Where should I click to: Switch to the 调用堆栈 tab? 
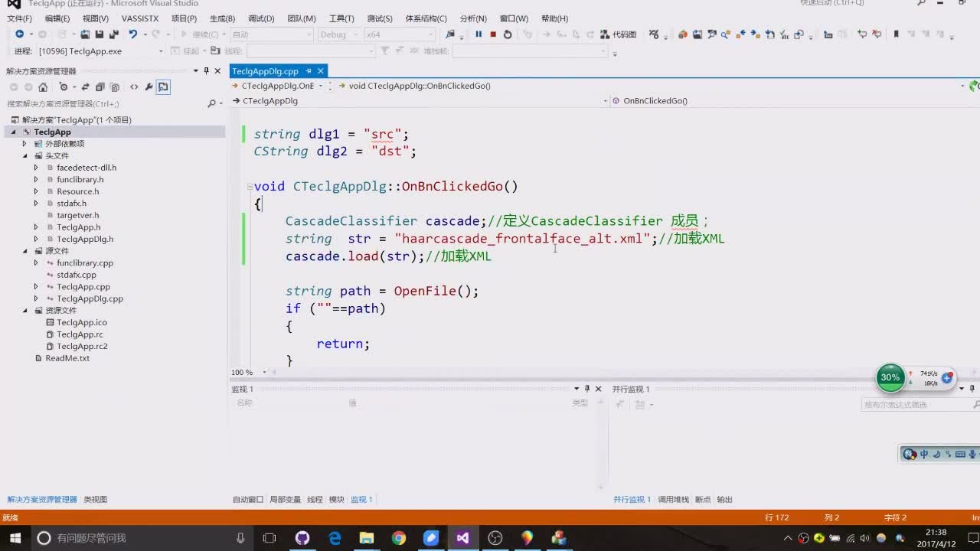(674, 499)
